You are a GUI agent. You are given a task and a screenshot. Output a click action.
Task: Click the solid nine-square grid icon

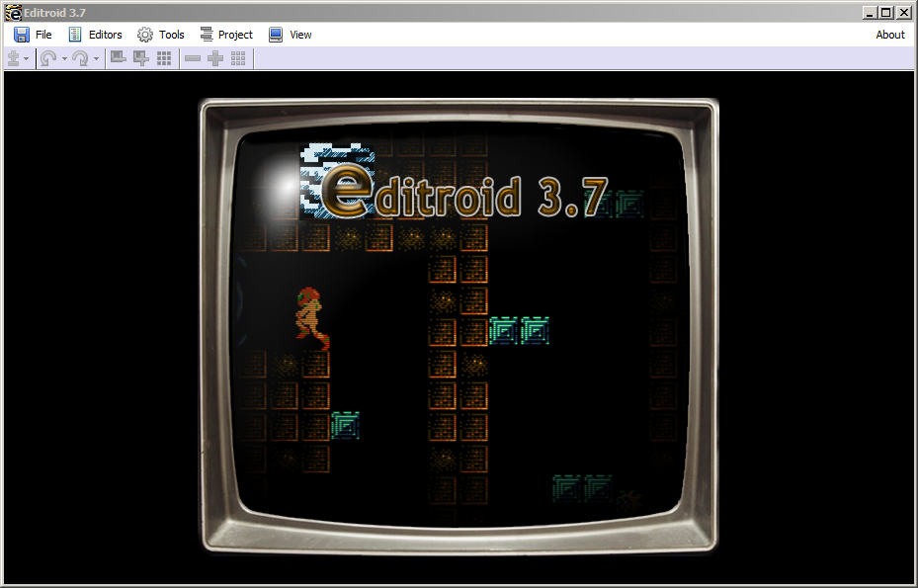pyautogui.click(x=164, y=58)
